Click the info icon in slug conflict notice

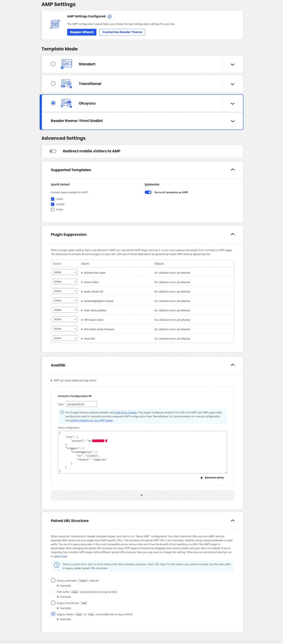(57, 565)
